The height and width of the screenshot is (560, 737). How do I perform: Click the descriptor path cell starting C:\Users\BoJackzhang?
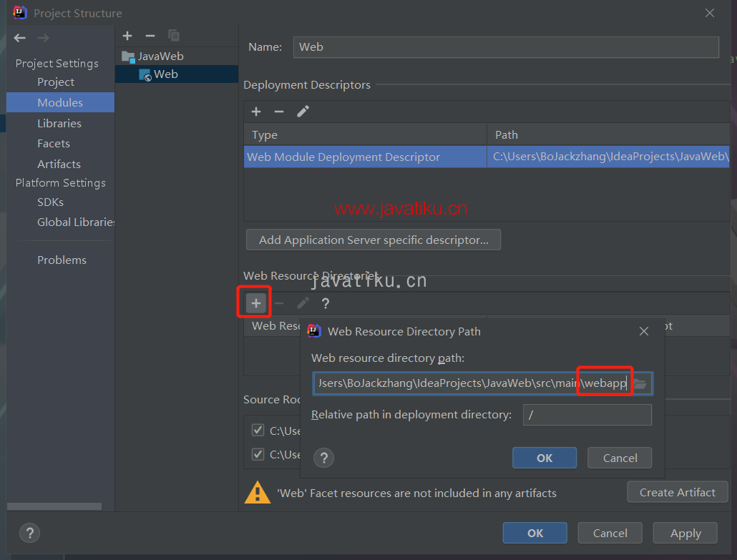point(608,157)
